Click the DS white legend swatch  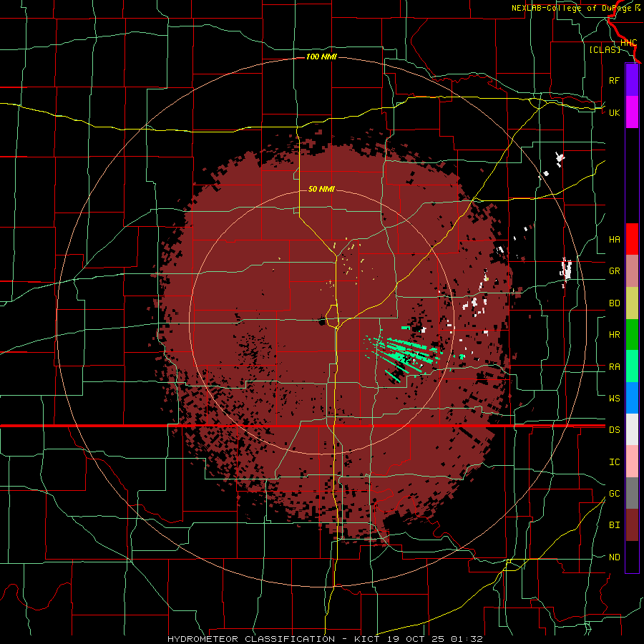click(x=632, y=429)
